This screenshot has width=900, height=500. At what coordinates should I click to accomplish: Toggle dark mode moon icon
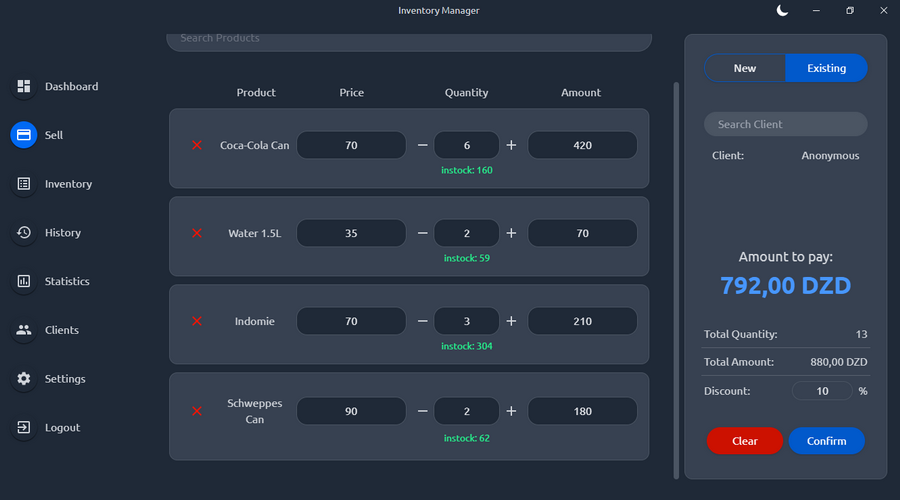[x=782, y=10]
